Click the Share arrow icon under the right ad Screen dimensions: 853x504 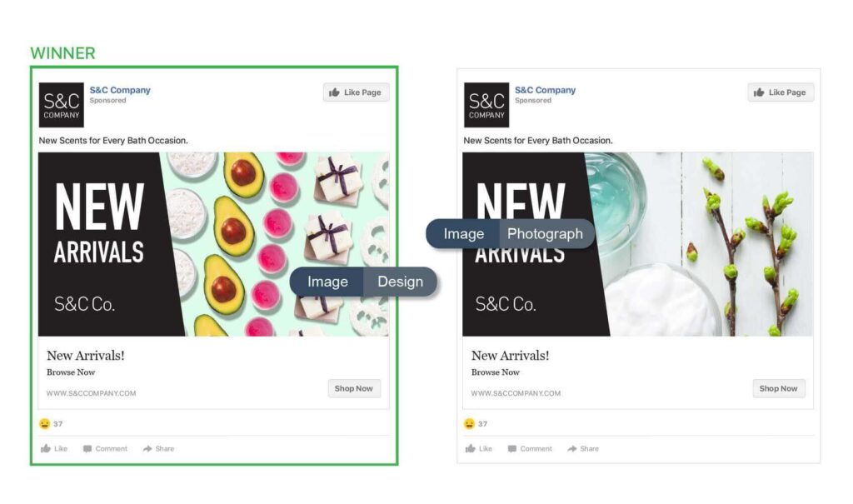pos(571,448)
